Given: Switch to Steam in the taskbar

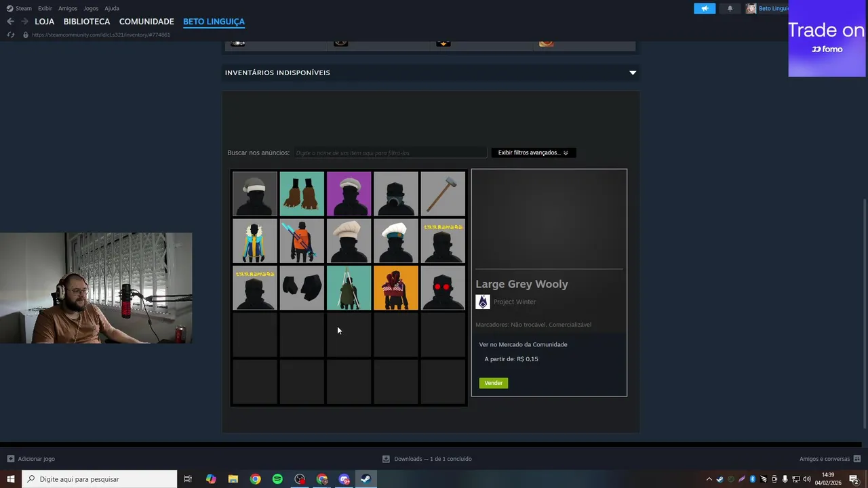Looking at the screenshot, I should coord(365,479).
